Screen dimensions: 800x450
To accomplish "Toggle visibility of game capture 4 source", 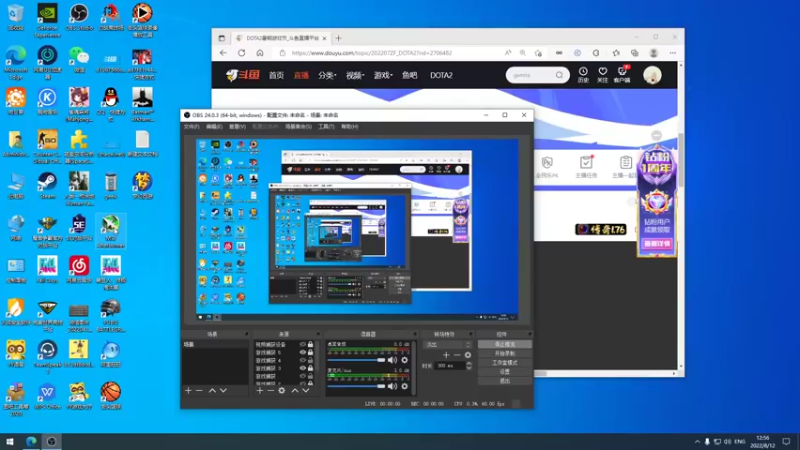I will [x=303, y=360].
